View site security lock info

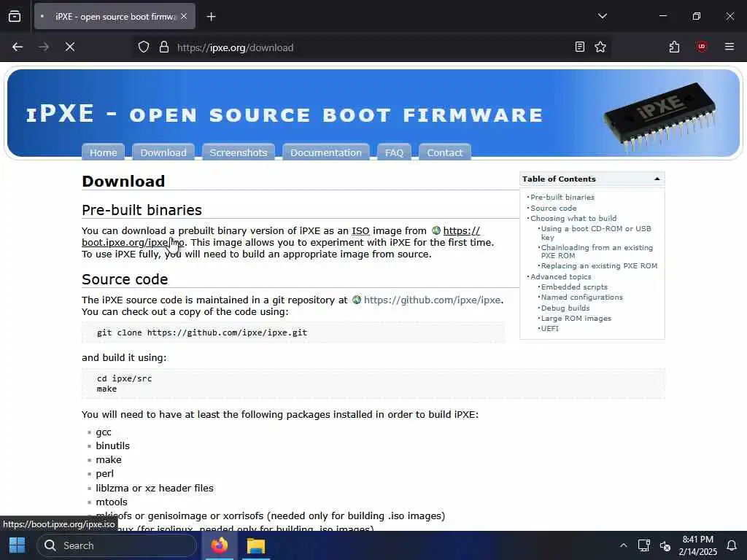click(164, 47)
